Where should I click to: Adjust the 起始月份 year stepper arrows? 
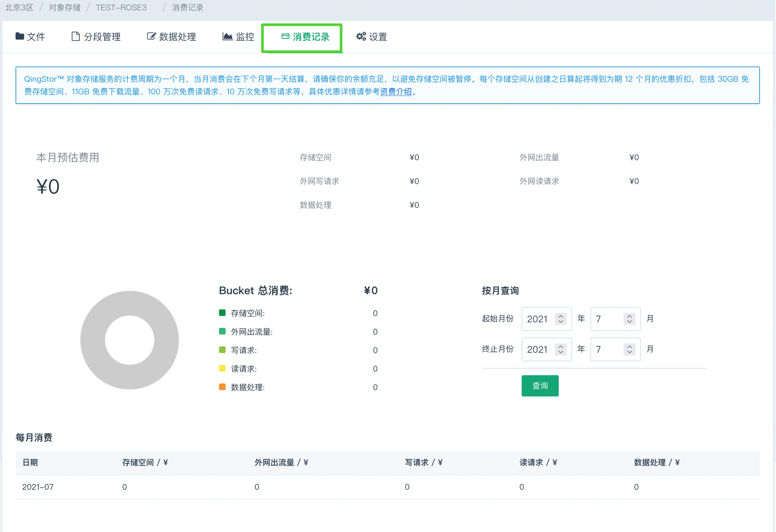[561, 319]
